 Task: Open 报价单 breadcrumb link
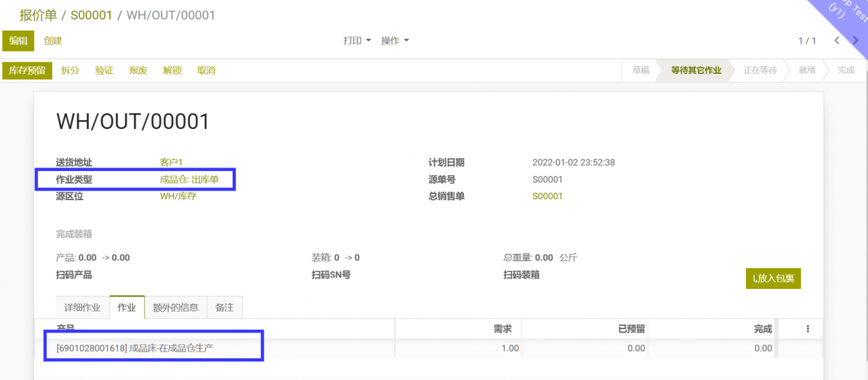point(38,15)
